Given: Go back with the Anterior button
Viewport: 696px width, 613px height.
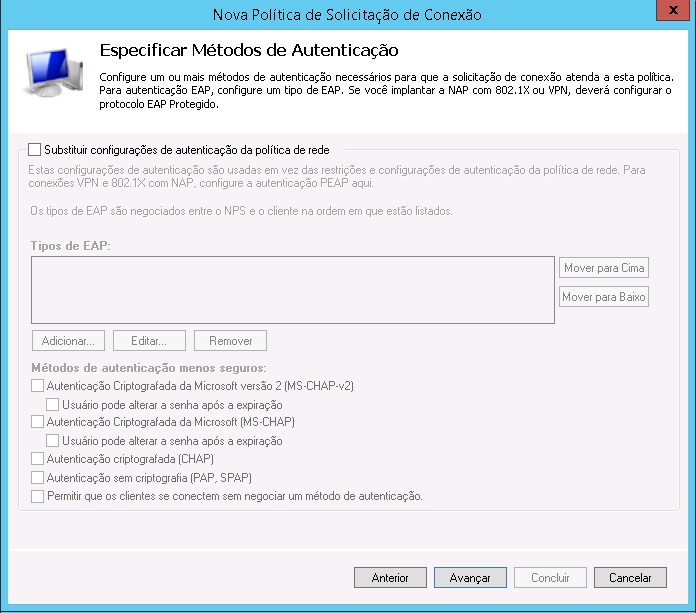Looking at the screenshot, I should pyautogui.click(x=390, y=577).
